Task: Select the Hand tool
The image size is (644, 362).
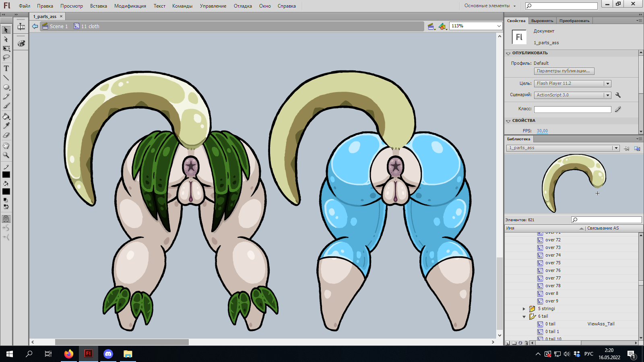Action: click(6, 146)
